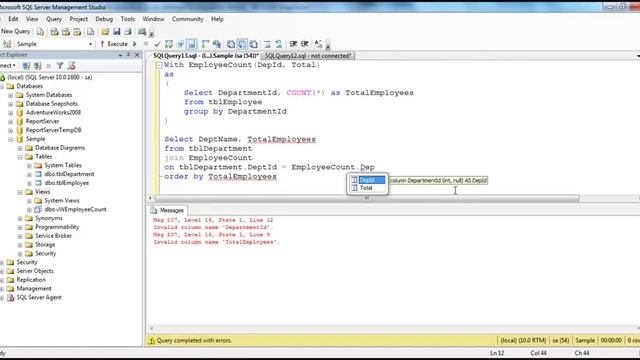
Task: Click the Uncomment Selected Lines icon
Action: (279, 44)
